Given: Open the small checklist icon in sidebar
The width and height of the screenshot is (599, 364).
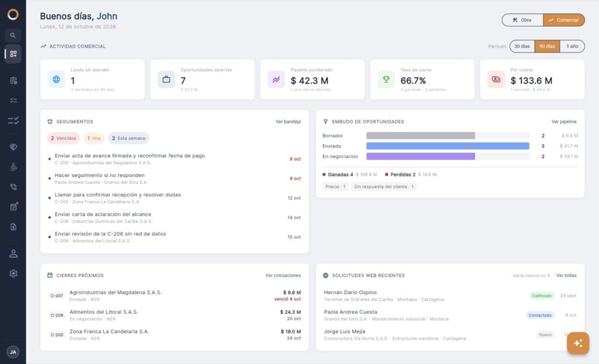Looking at the screenshot, I should 13,100.
